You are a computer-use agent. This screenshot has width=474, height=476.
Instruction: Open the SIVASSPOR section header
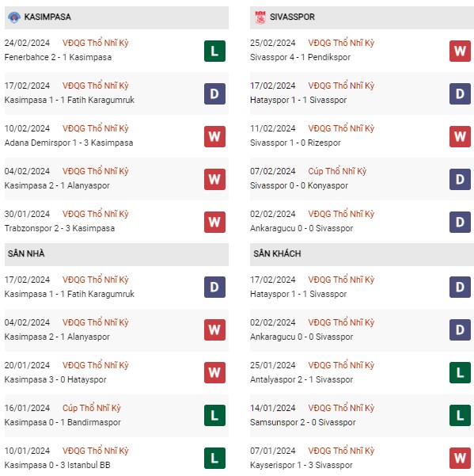[x=362, y=17]
